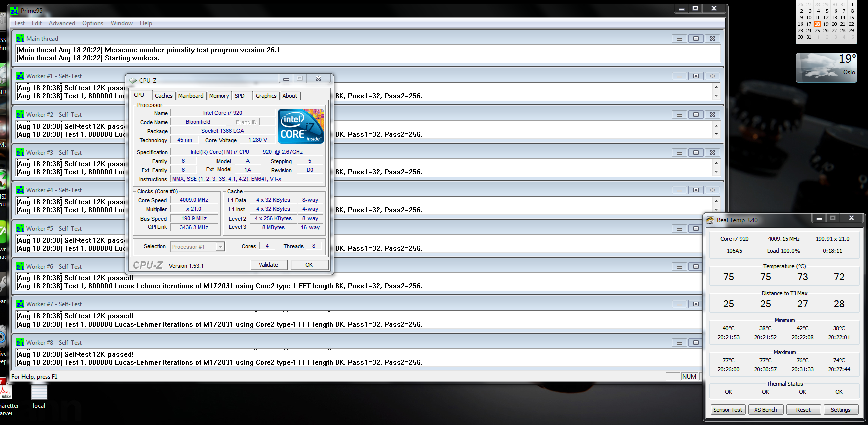This screenshot has width=868, height=425.
Task: Switch to the Memory tab in CPU-Z
Action: [x=219, y=96]
